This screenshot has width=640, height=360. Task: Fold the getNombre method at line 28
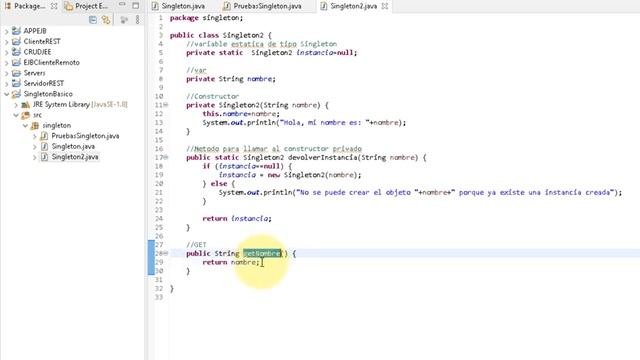pos(166,253)
